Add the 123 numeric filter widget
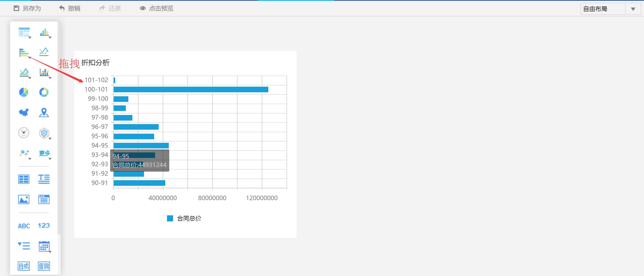Screen dimensions: 644x276 pyautogui.click(x=44, y=225)
